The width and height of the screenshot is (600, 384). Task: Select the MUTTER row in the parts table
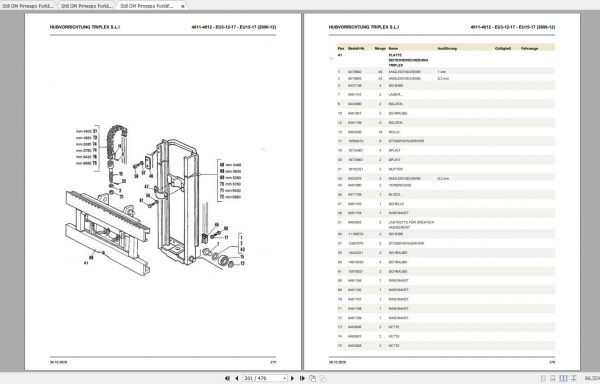(446, 169)
